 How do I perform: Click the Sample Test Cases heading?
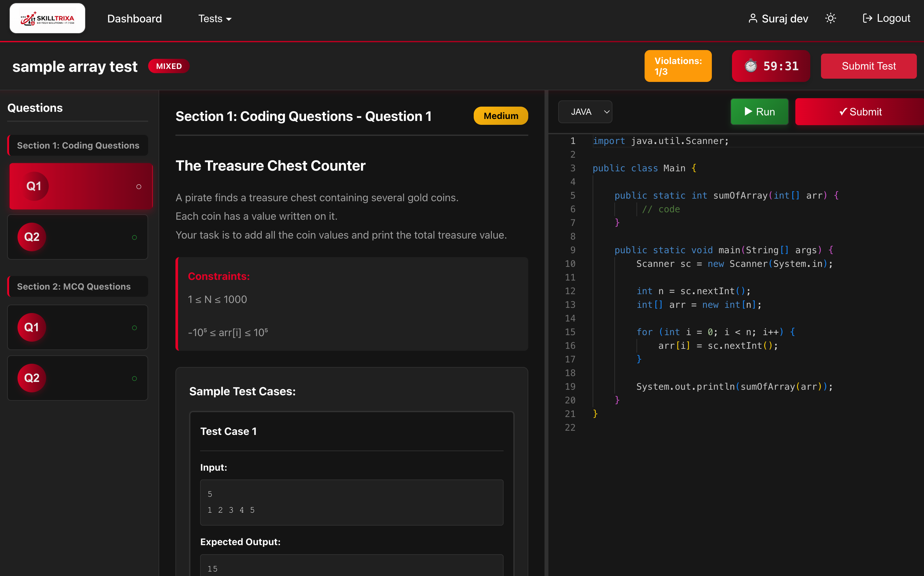[242, 391]
